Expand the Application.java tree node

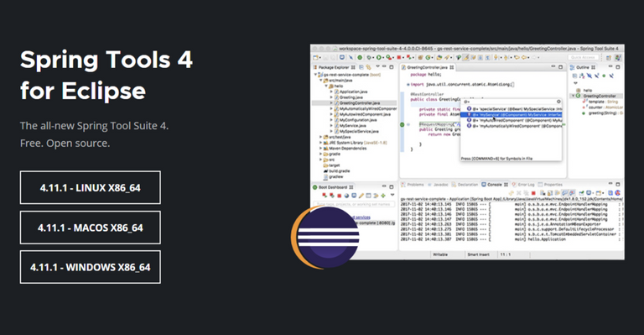pyautogui.click(x=331, y=92)
